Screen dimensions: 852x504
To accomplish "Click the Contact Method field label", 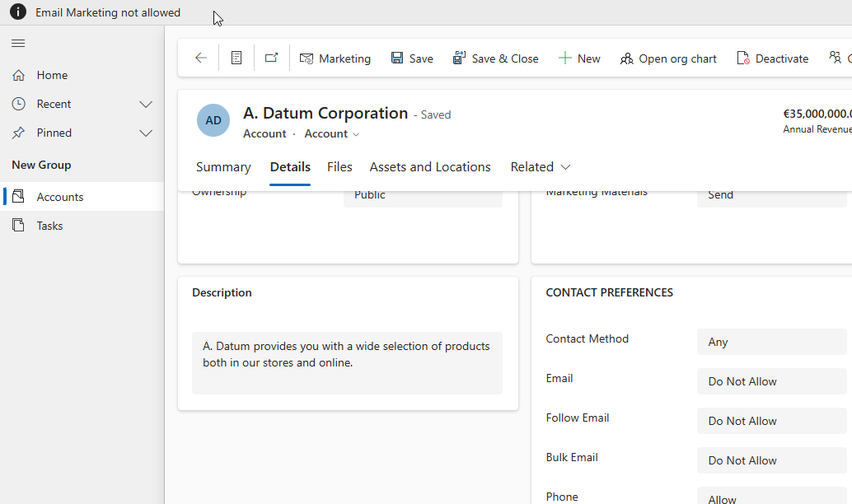I will click(587, 338).
